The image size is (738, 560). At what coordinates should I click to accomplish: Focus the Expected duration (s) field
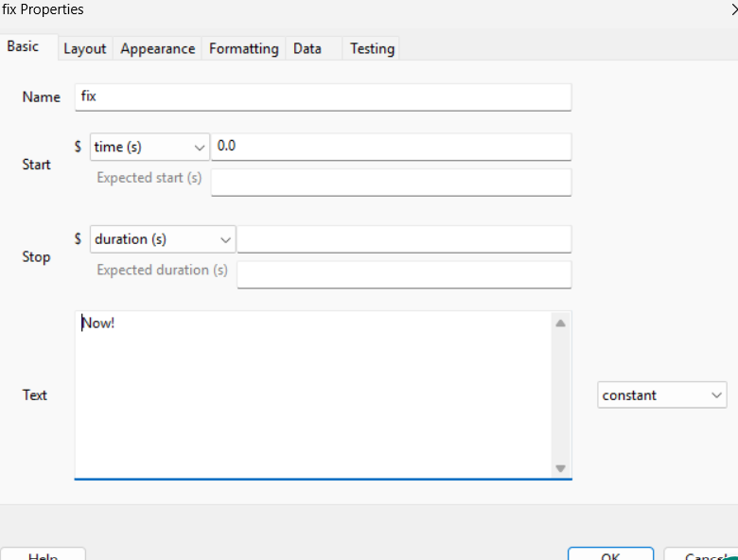tap(404, 274)
